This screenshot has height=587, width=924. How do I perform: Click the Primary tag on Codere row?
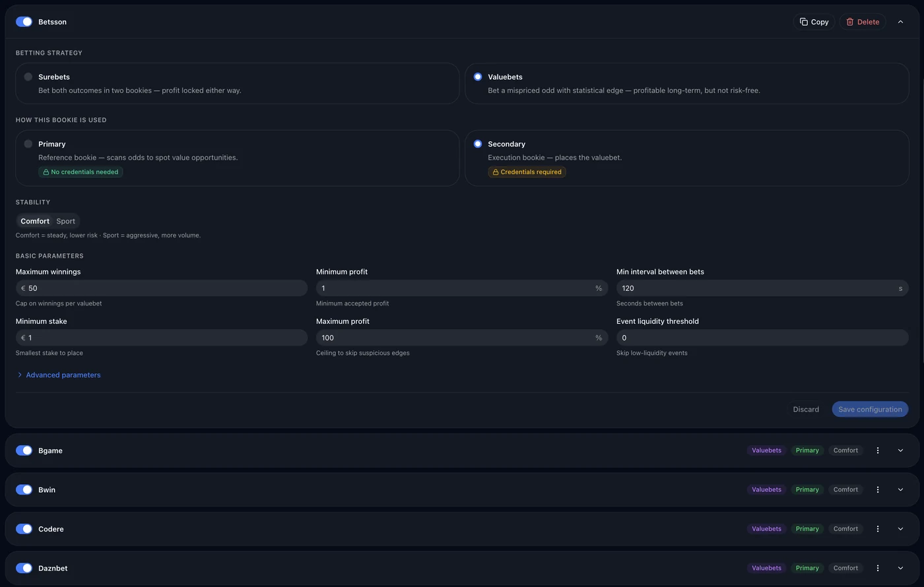807,529
